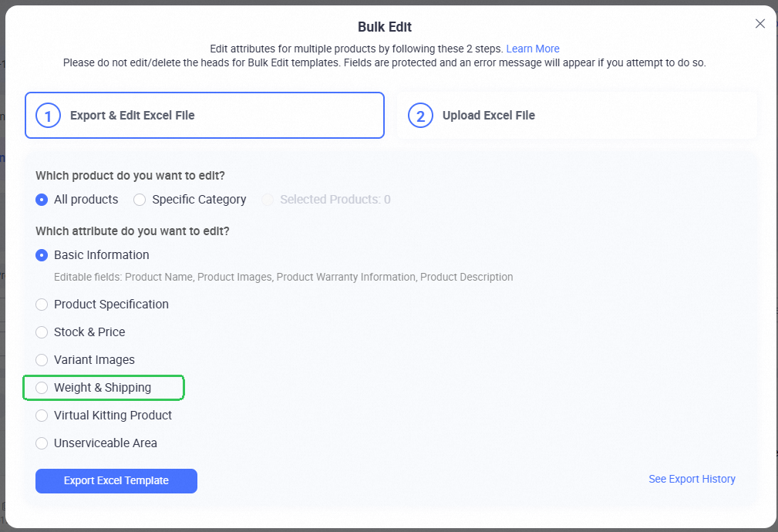
Task: Click the step 2 circle icon
Action: (420, 115)
